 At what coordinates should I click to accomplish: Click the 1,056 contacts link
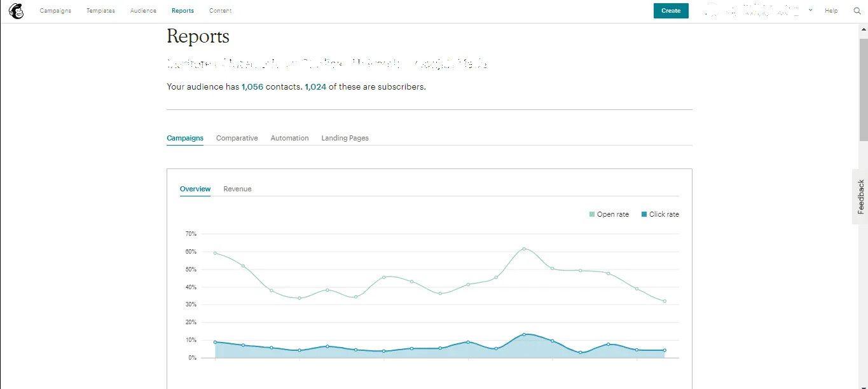pyautogui.click(x=252, y=87)
